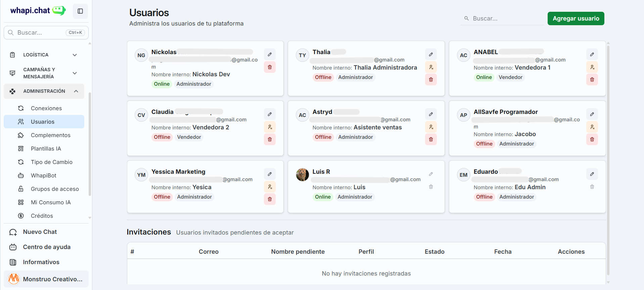Delete Nickolas user with trash icon

point(270,67)
